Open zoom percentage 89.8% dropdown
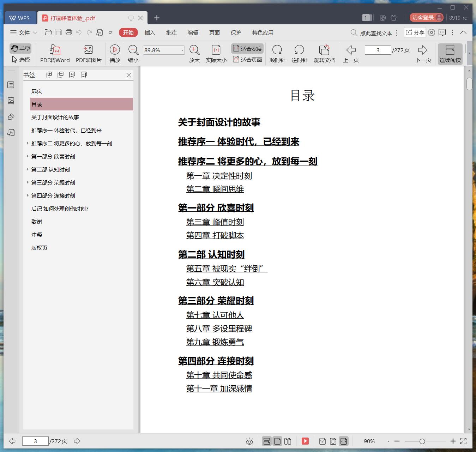This screenshot has height=452, width=476. click(182, 50)
